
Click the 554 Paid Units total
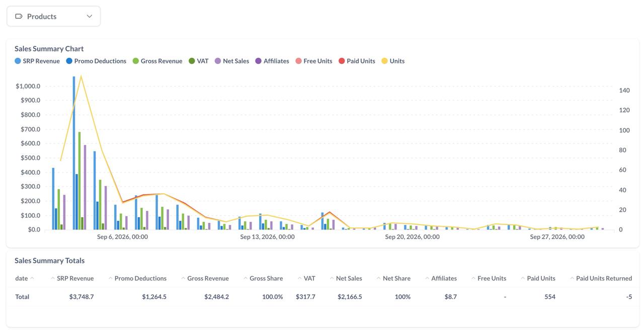click(550, 297)
